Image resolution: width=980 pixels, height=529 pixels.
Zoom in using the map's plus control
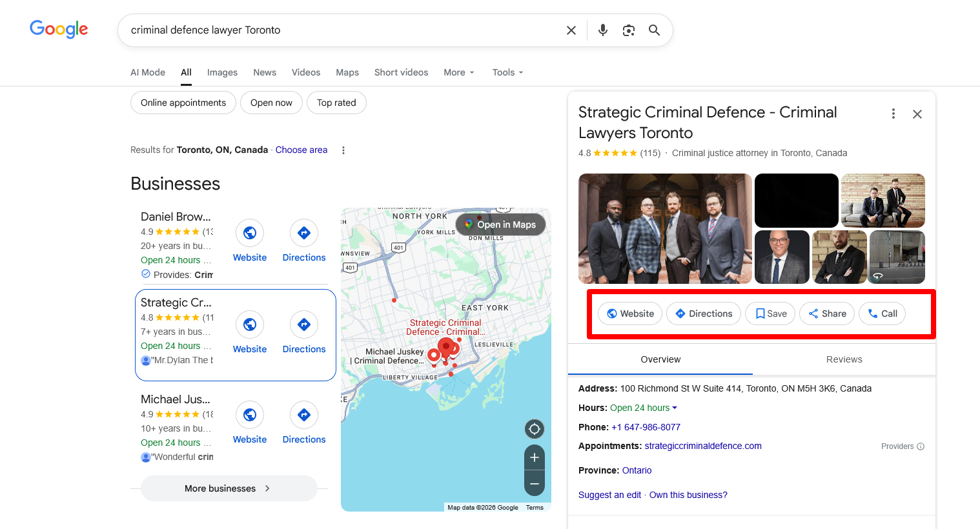coord(535,457)
